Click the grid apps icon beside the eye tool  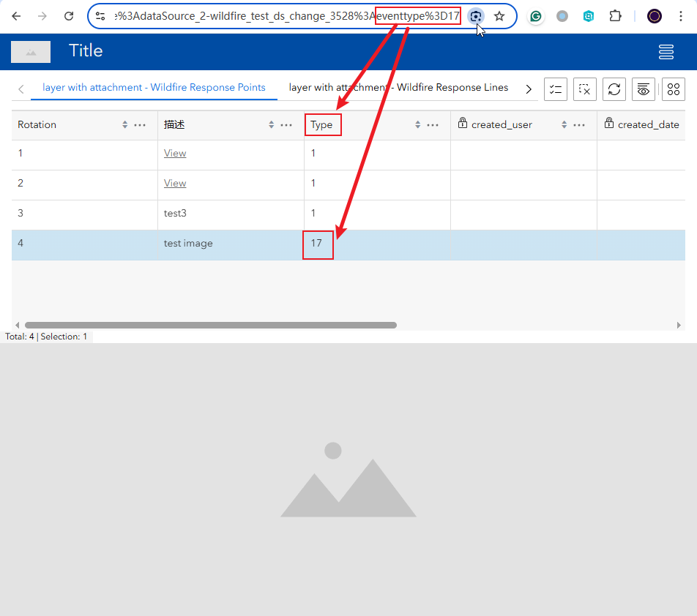tap(673, 89)
